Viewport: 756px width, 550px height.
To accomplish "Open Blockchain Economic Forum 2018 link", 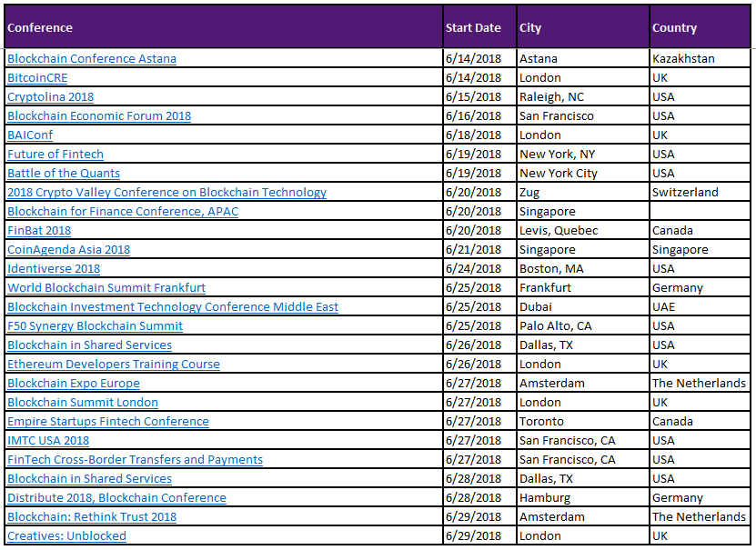I will coord(99,116).
